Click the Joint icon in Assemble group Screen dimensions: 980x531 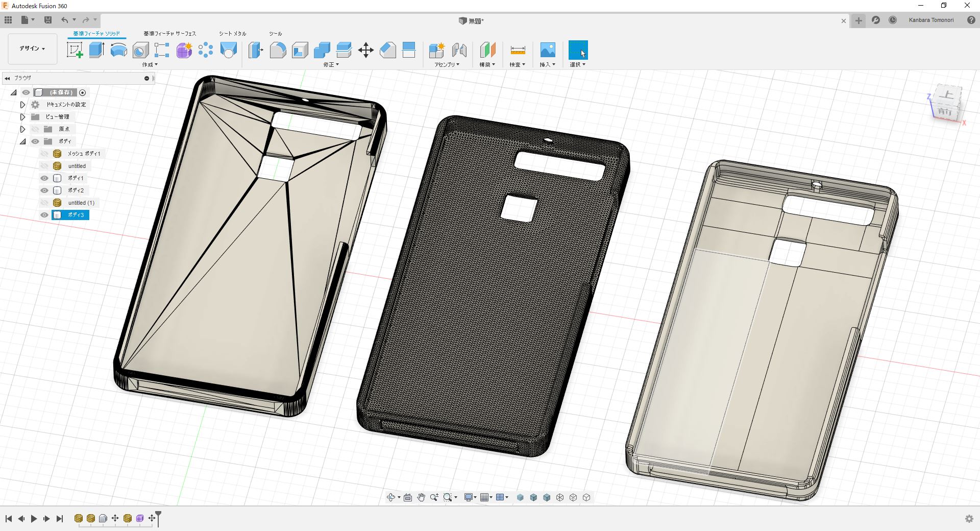459,50
